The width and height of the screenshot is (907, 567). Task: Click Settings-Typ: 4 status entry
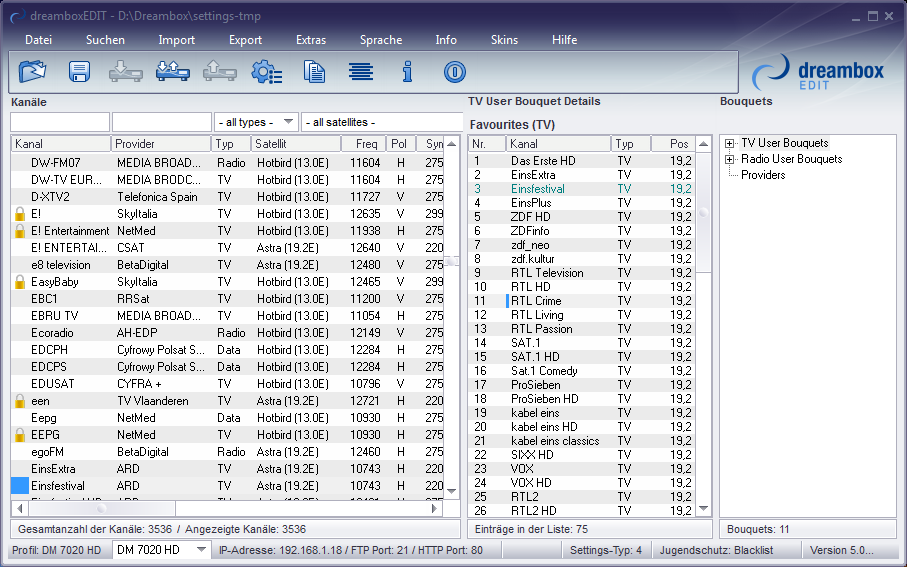(x=606, y=550)
